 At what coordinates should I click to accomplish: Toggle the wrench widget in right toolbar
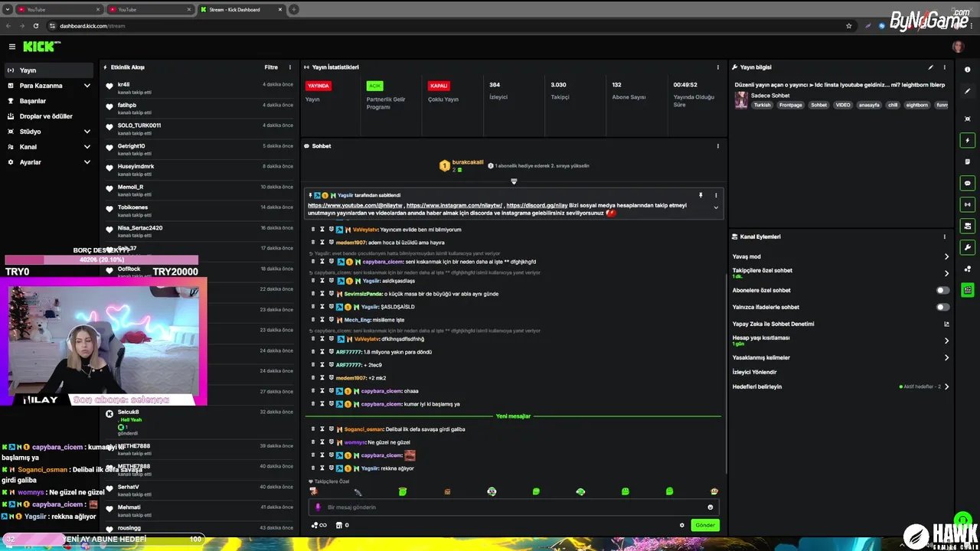(x=968, y=247)
